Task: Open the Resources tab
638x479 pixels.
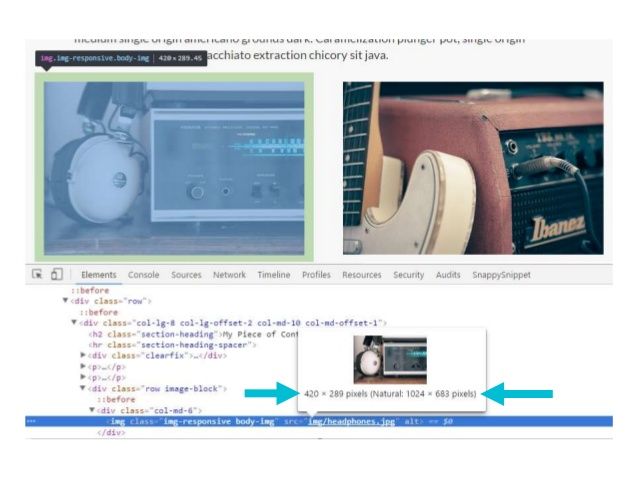Action: (361, 275)
